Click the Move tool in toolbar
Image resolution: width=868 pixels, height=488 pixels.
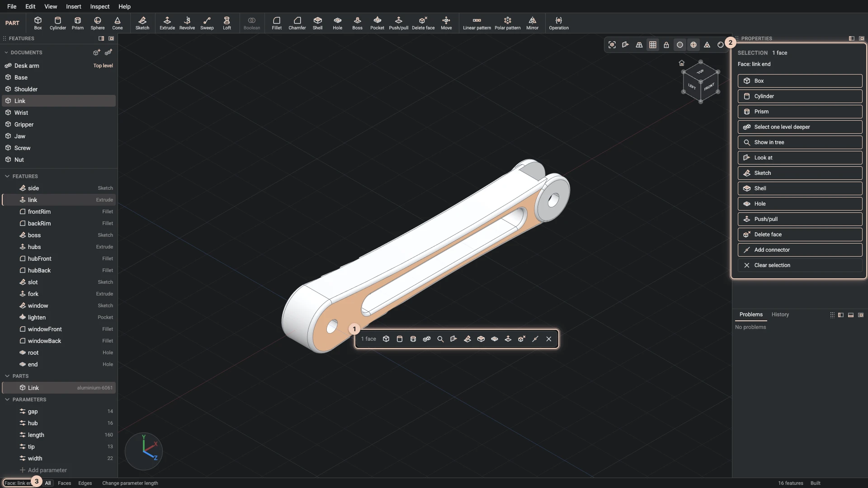[446, 23]
